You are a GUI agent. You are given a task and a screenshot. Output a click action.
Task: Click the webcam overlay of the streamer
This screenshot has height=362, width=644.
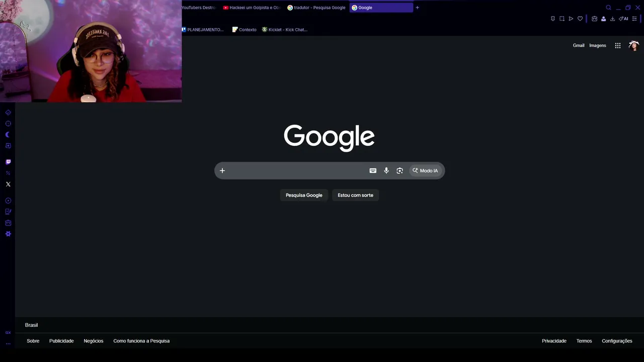[91, 51]
